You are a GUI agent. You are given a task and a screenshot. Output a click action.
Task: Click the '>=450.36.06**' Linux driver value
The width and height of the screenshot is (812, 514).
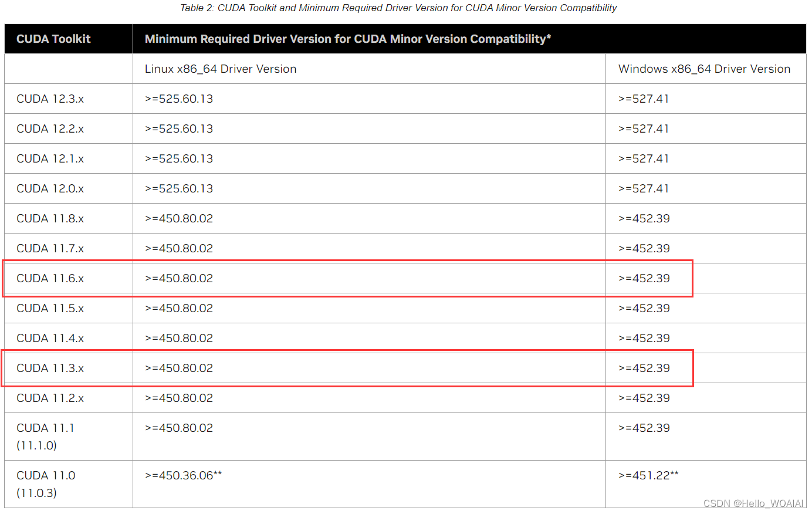click(x=184, y=476)
